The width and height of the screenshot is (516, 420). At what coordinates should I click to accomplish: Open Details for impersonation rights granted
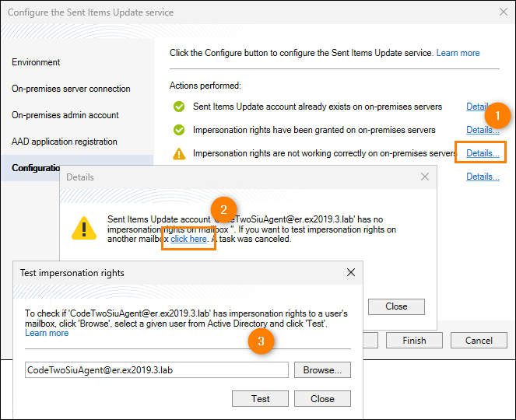coord(483,130)
